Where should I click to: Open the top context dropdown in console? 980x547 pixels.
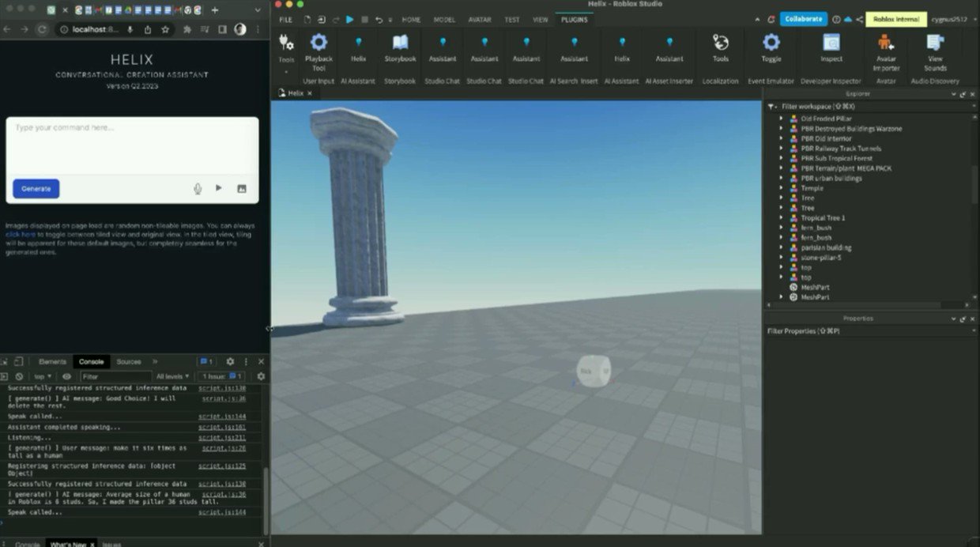(43, 377)
